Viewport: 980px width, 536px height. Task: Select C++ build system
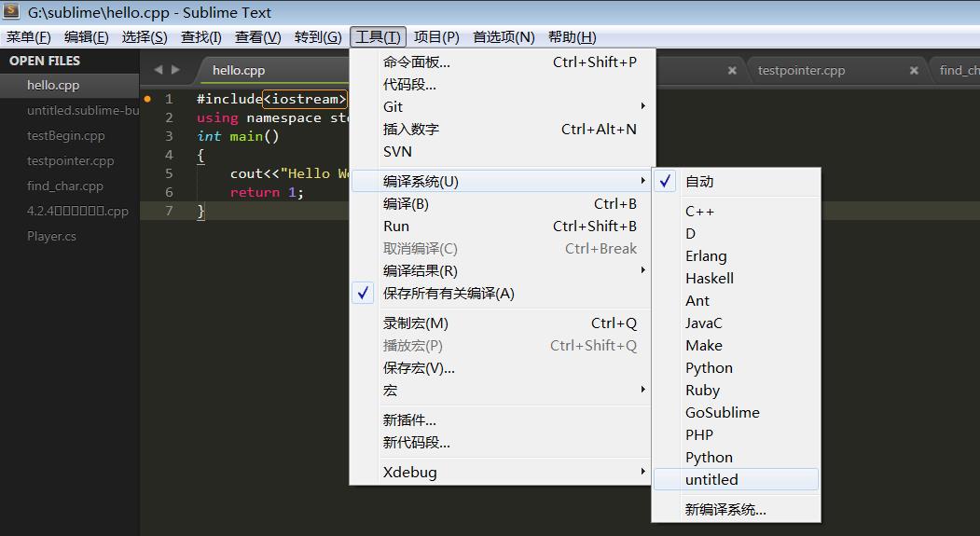[736, 212]
